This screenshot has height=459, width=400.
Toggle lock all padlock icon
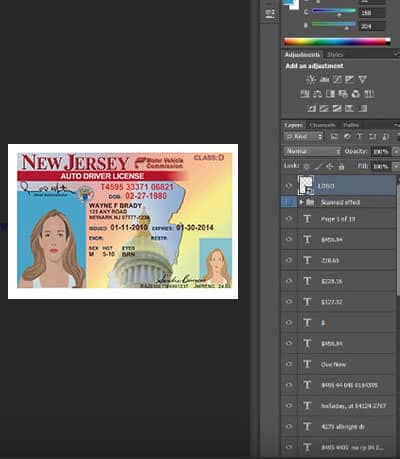341,166
